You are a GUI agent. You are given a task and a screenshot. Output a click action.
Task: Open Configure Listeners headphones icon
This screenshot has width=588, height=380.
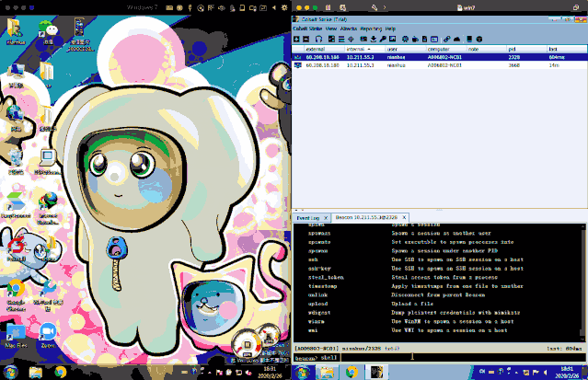tap(318, 39)
